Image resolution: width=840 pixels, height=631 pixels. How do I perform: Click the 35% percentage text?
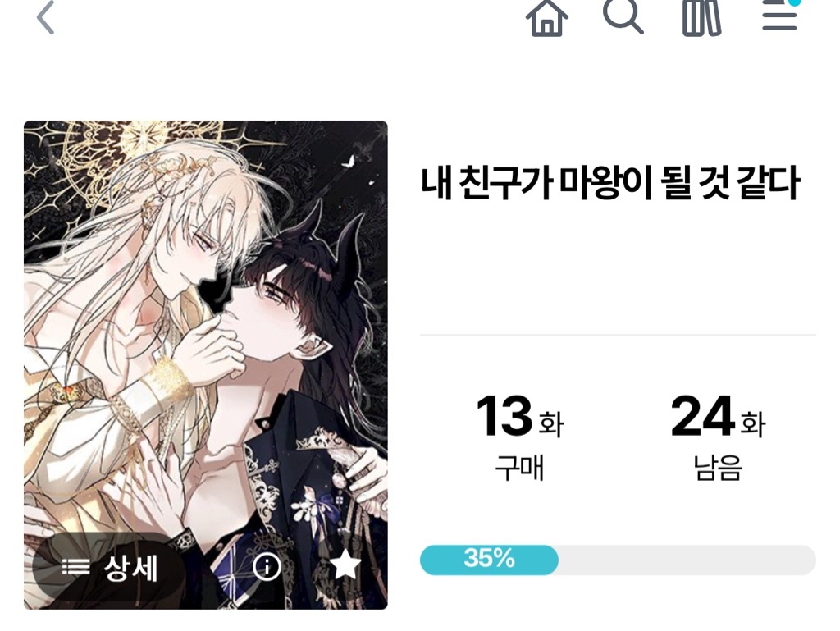point(489,558)
